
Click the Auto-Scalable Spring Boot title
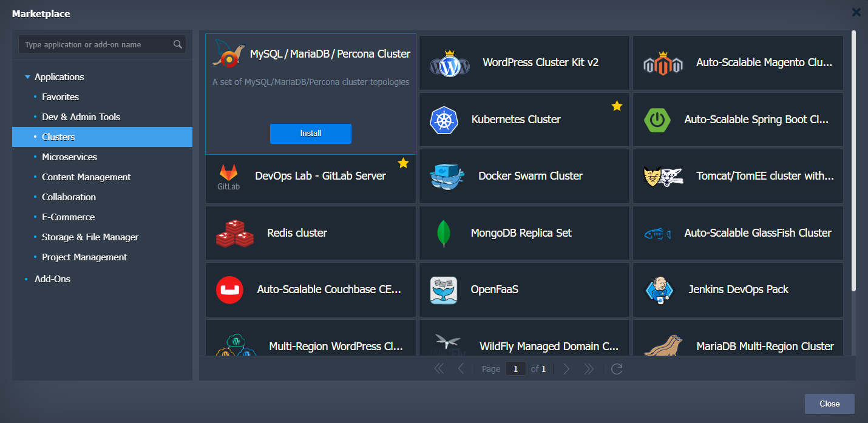pos(756,120)
